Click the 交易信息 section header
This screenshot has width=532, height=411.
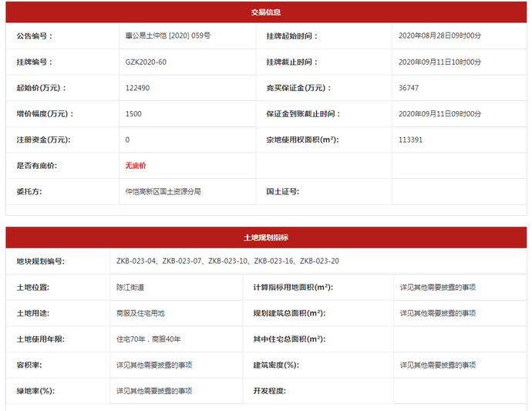point(266,12)
